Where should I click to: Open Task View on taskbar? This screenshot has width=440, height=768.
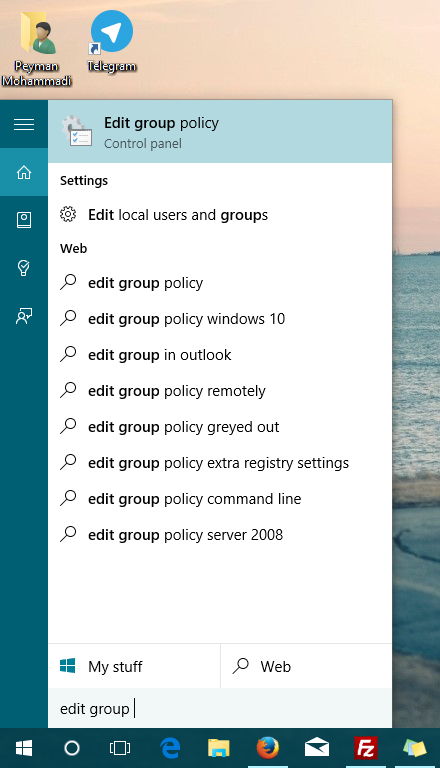tap(120, 748)
